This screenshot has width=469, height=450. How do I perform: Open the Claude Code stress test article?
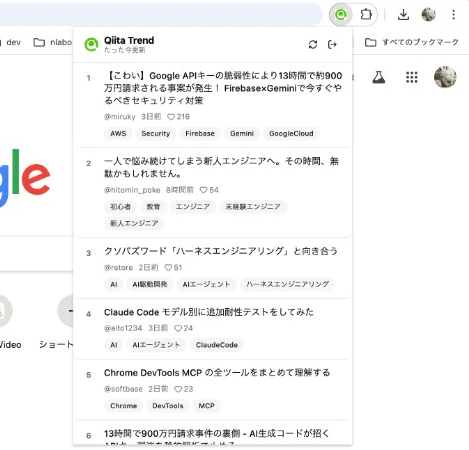(x=209, y=312)
